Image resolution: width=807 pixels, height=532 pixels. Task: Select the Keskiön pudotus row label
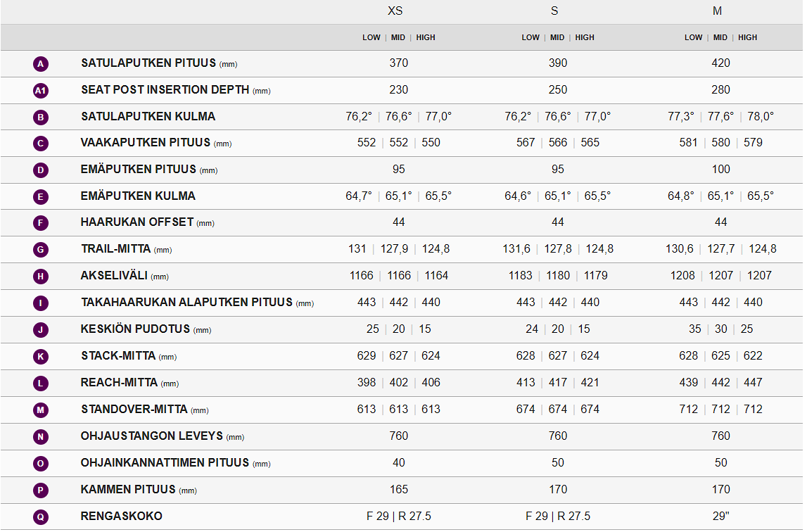[x=136, y=329]
